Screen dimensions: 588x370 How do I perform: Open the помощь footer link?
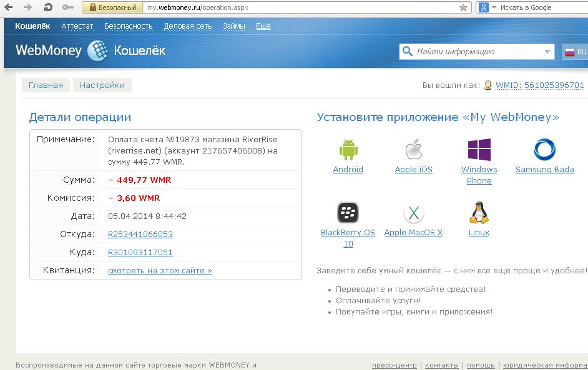click(x=481, y=365)
